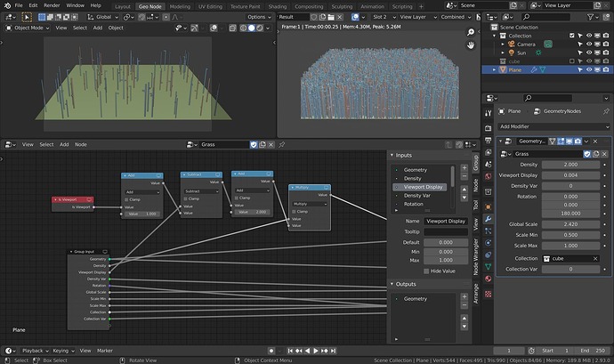This screenshot has height=364, width=614.
Task: Toggle auto keying record button
Action: point(271,351)
